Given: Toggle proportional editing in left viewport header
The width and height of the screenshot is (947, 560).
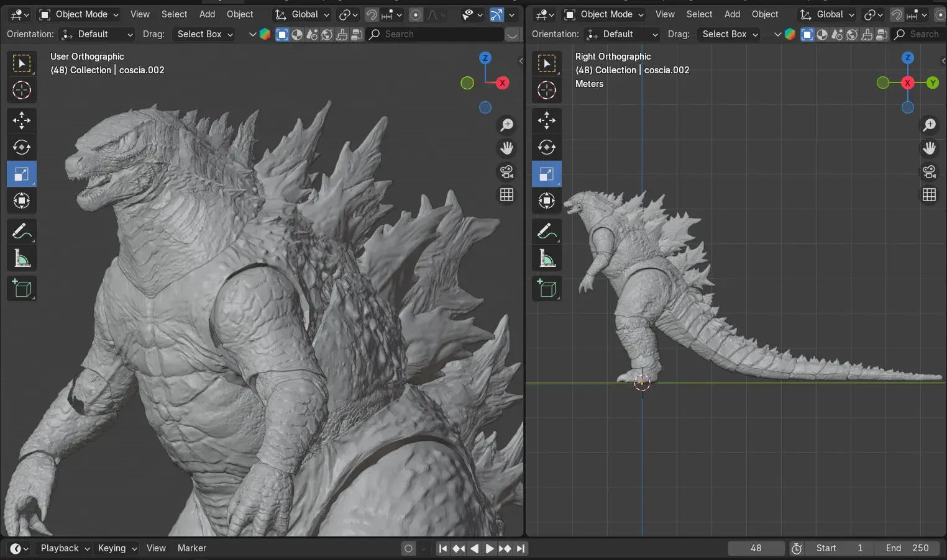Looking at the screenshot, I should [416, 14].
